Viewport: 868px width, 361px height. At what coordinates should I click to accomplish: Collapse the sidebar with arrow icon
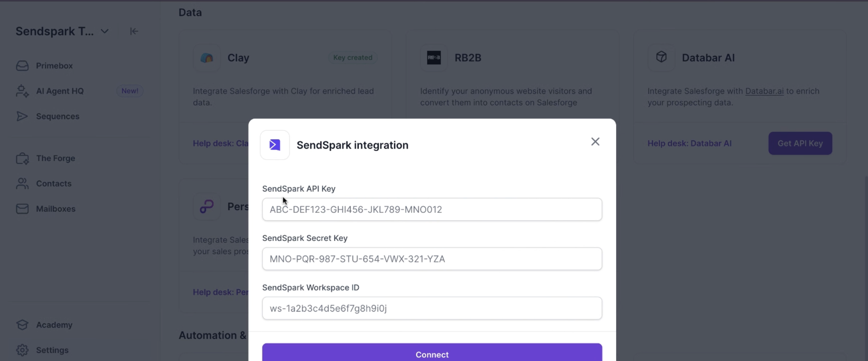[x=134, y=31]
